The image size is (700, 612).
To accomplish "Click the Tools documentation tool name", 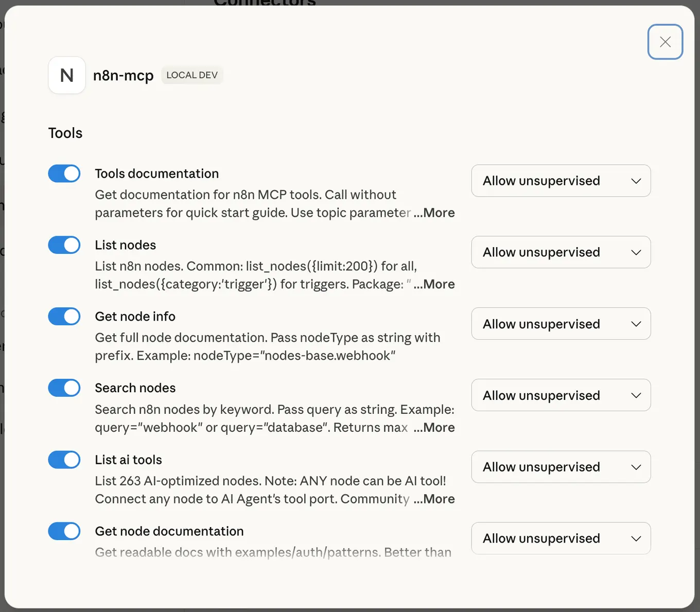I will 157,173.
